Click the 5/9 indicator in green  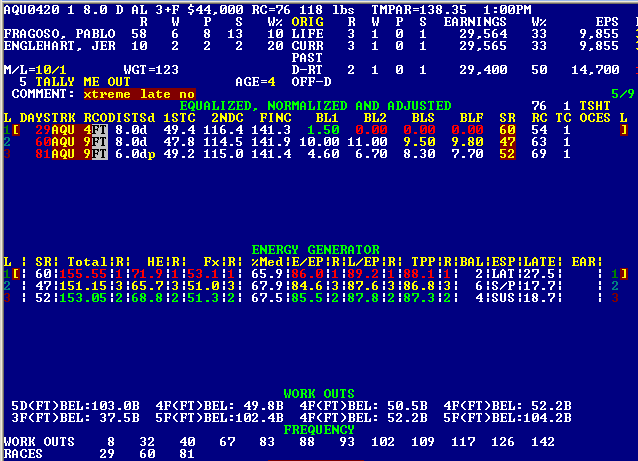[x=623, y=94]
